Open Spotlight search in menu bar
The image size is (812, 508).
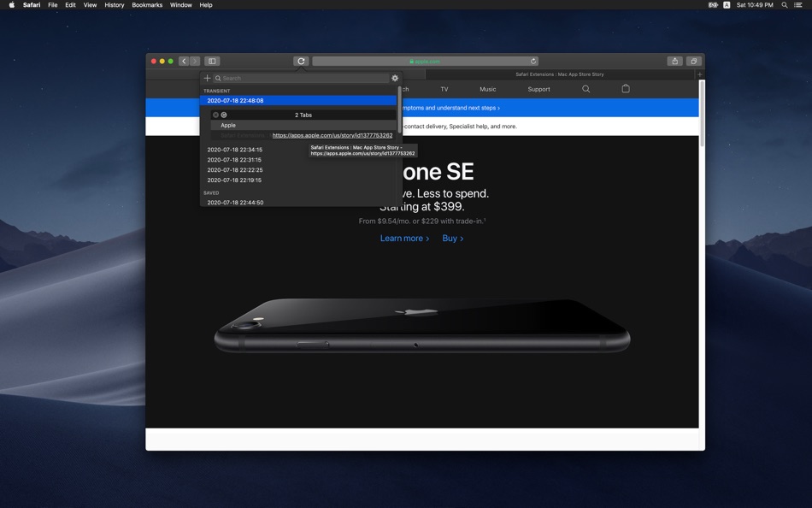pos(785,4)
